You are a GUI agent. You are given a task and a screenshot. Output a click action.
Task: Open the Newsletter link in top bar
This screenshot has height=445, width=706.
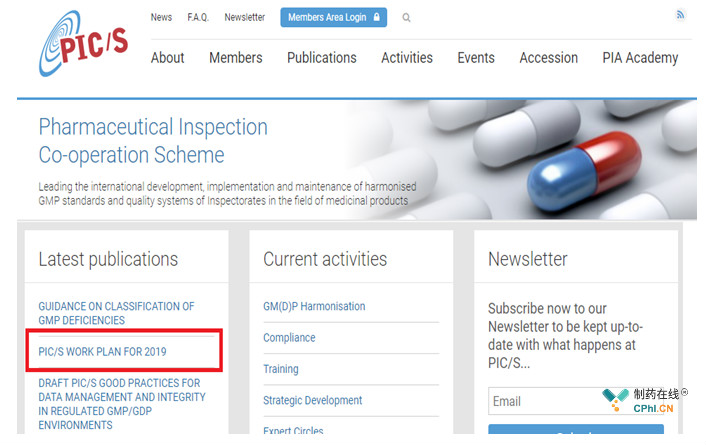(x=244, y=17)
